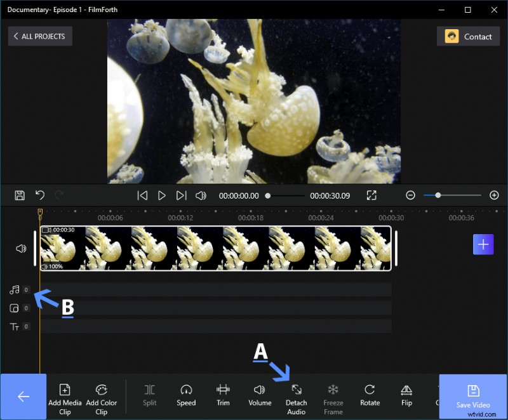
Task: Click the Rotate tool
Action: 370,395
